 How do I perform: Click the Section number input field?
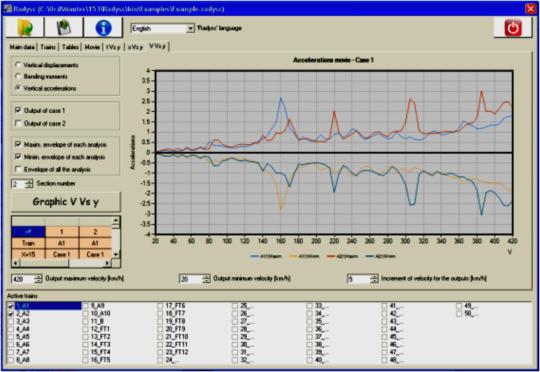click(19, 184)
